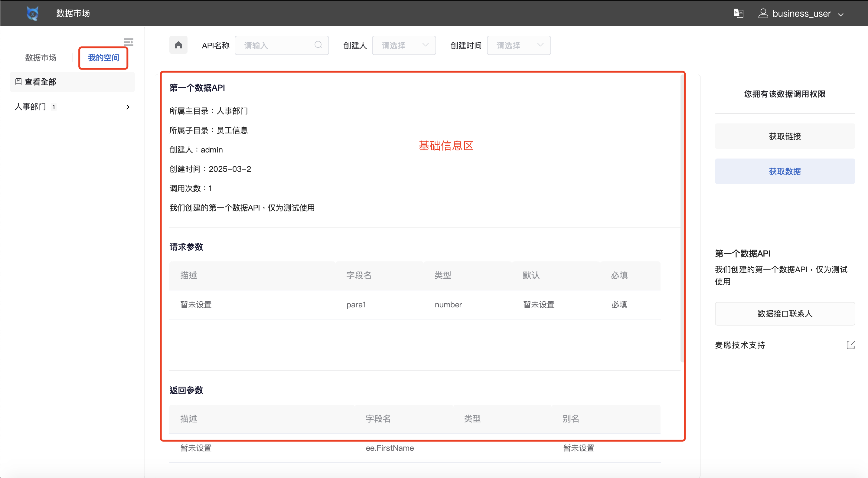Click the ee.FirstName field cell
This screenshot has height=478, width=868.
(x=390, y=448)
